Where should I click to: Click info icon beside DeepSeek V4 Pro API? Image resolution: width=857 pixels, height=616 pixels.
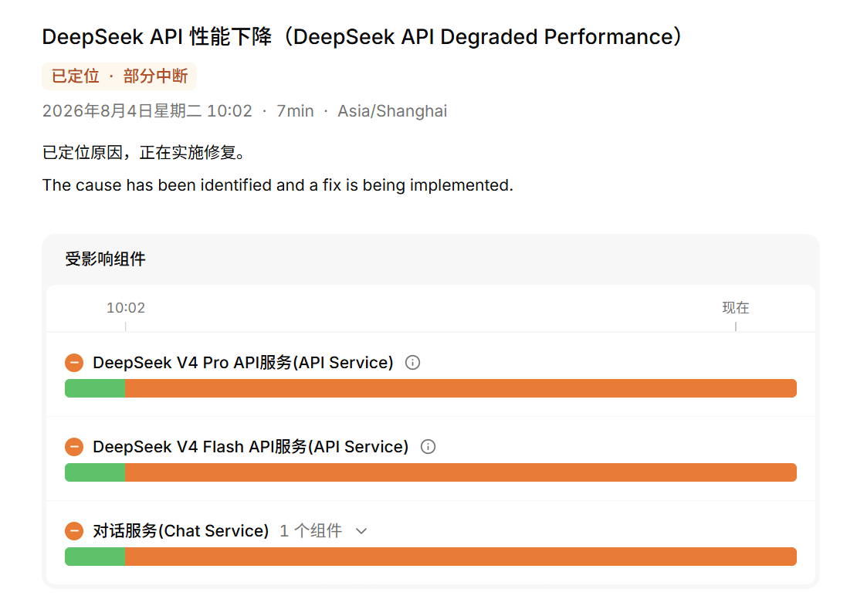click(412, 362)
